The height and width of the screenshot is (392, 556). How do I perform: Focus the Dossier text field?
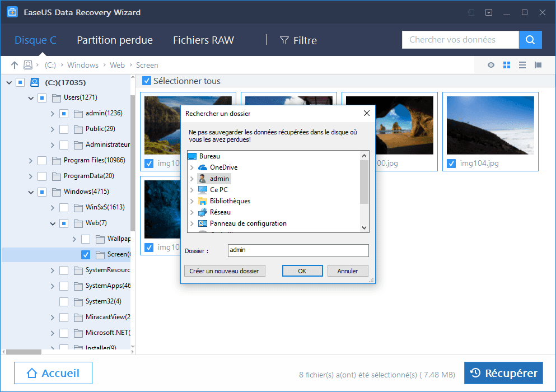[x=298, y=250]
